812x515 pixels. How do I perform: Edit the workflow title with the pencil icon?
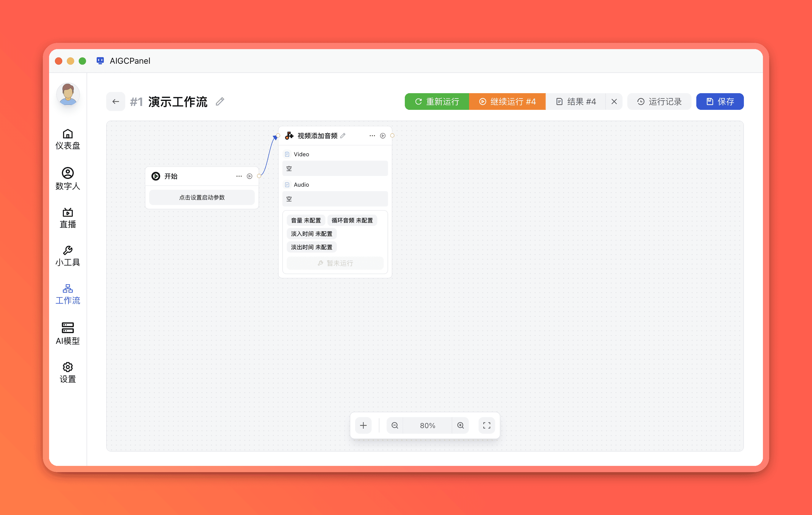pos(220,102)
